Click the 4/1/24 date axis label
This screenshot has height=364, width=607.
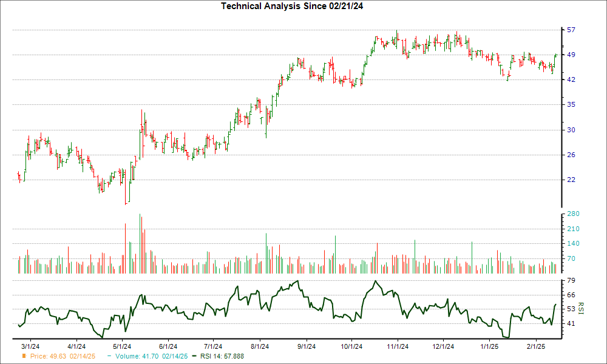[76, 346]
